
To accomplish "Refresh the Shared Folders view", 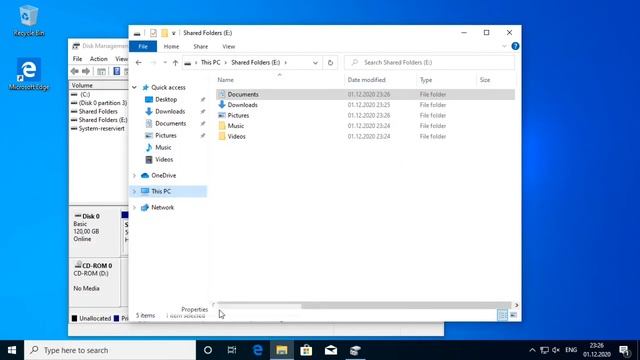I will [x=330, y=62].
